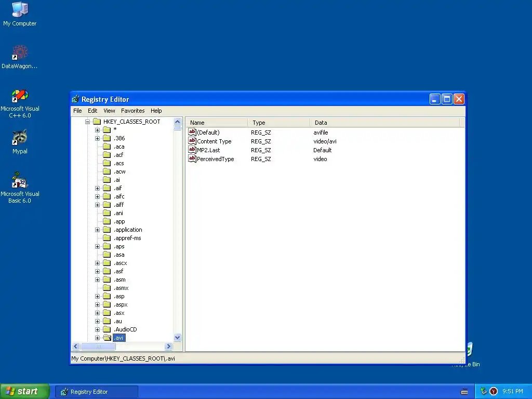Select the .asm key
This screenshot has width=532, height=399.
119,280
